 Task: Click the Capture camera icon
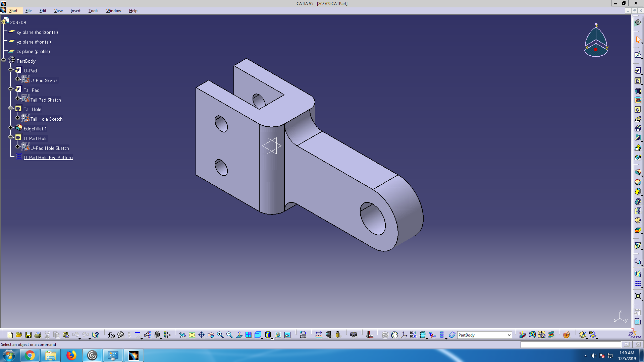(x=353, y=335)
